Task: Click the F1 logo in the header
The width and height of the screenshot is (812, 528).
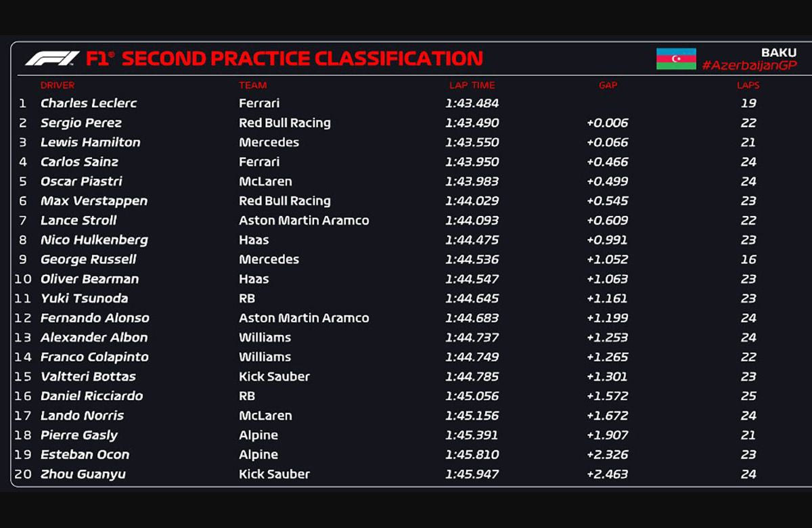Action: (x=52, y=59)
